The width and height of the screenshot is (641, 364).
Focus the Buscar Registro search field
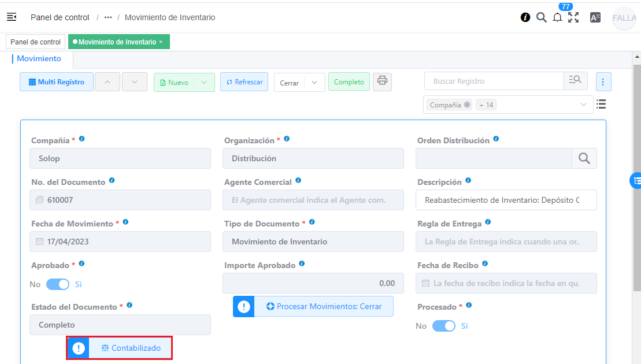coord(494,81)
